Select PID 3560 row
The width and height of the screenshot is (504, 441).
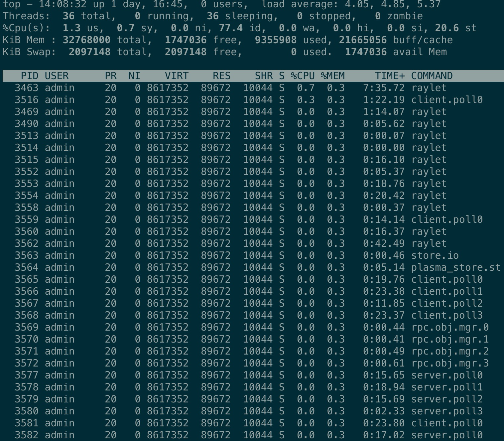pos(252,231)
